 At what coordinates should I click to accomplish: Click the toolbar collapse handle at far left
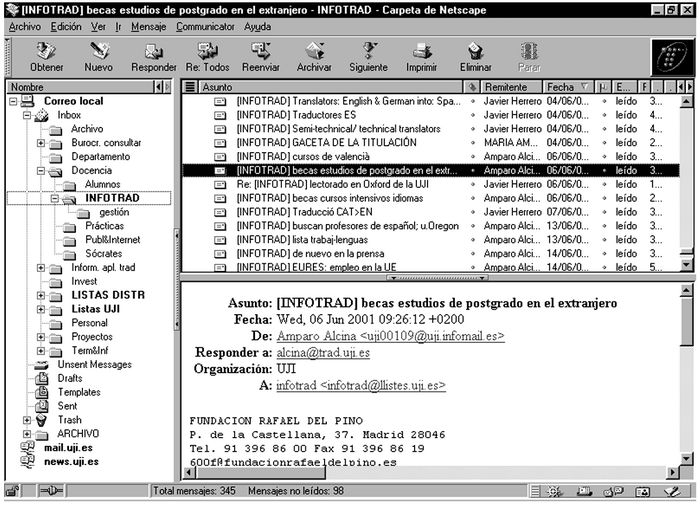coord(8,57)
